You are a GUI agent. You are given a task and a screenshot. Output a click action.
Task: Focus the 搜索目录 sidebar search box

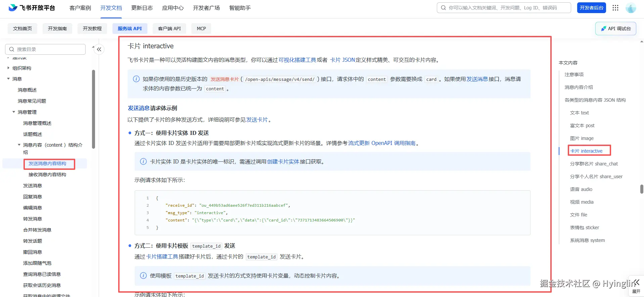point(45,49)
